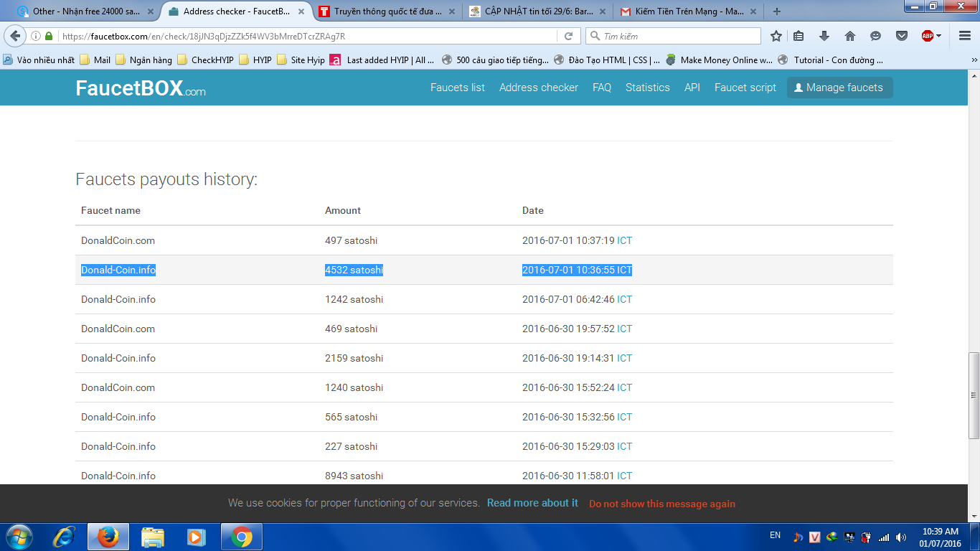
Task: Switch to the 'Kiếm Tiền Trên Mạng' Gmail tab
Action: (x=687, y=11)
